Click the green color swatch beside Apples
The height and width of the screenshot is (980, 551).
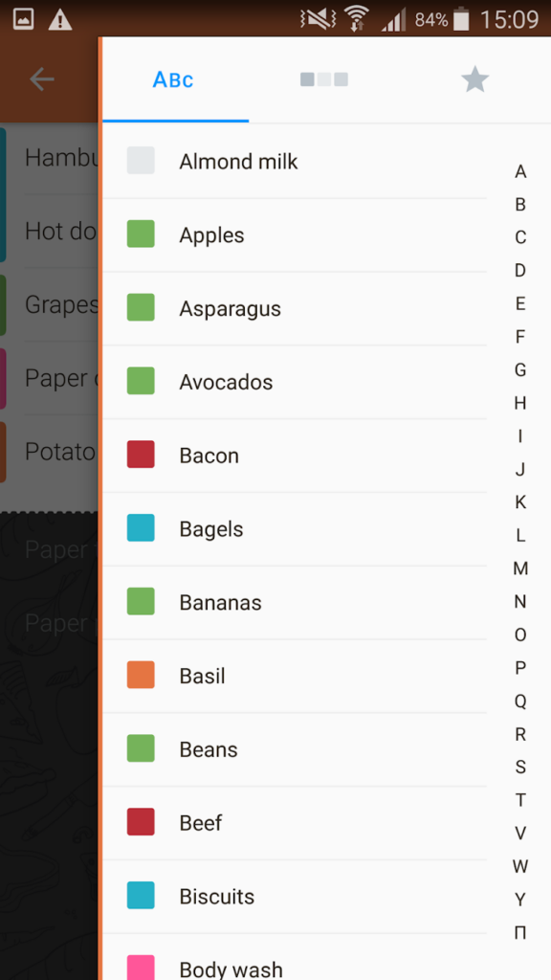click(142, 234)
